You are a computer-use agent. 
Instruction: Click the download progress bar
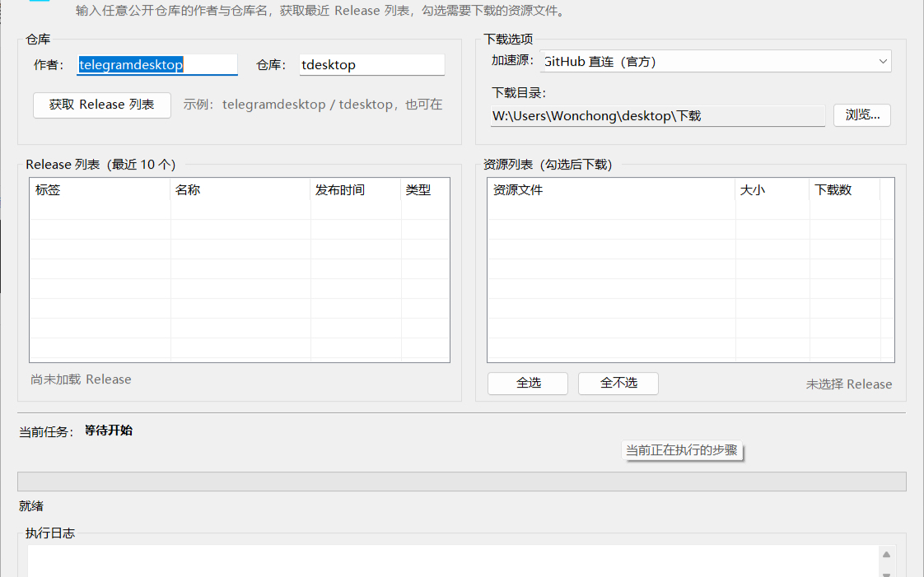point(462,482)
